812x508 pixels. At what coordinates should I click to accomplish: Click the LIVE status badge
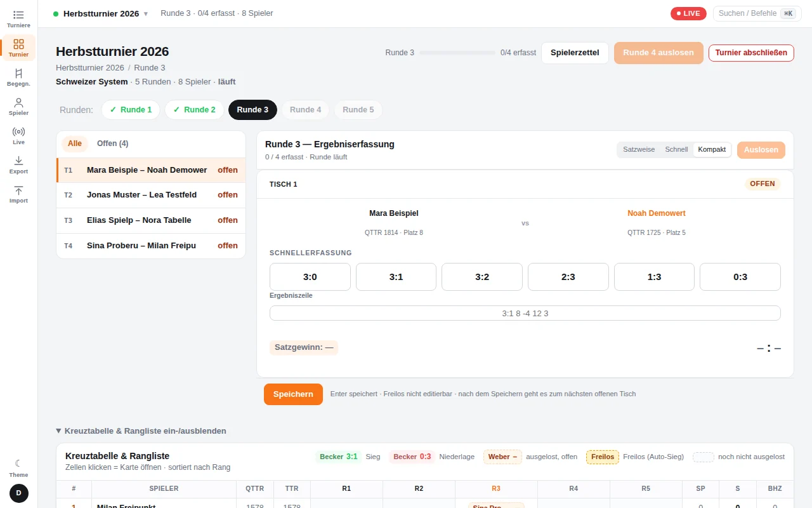(x=688, y=13)
